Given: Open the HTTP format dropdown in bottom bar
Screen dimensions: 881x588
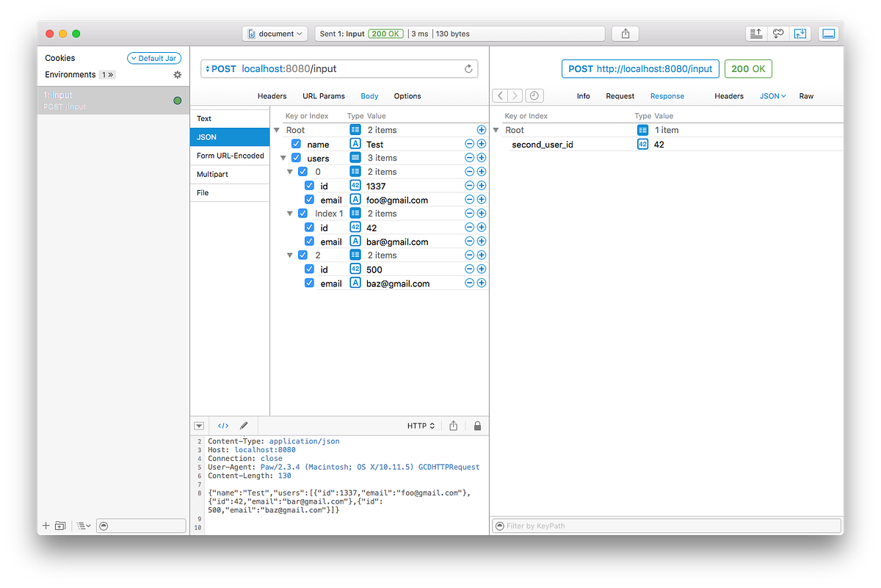Looking at the screenshot, I should [x=421, y=426].
